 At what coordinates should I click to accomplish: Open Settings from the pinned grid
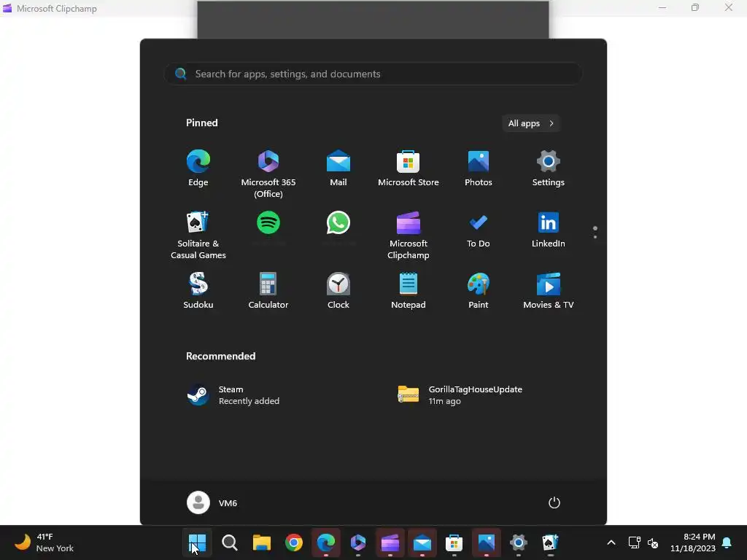click(549, 168)
